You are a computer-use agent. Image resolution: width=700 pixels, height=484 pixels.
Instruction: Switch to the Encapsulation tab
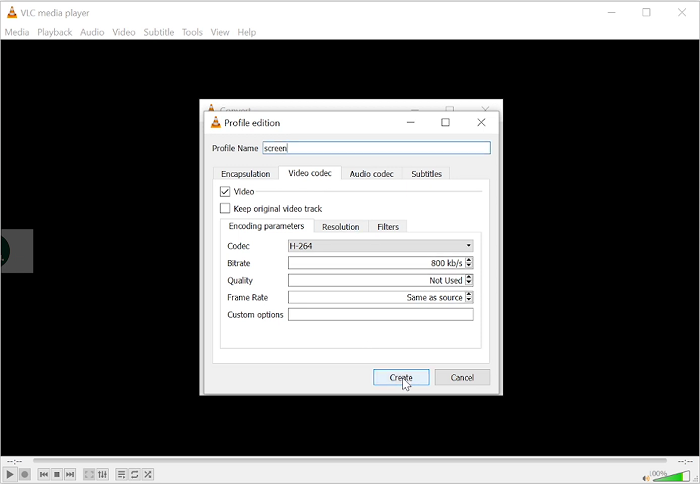pyautogui.click(x=246, y=174)
